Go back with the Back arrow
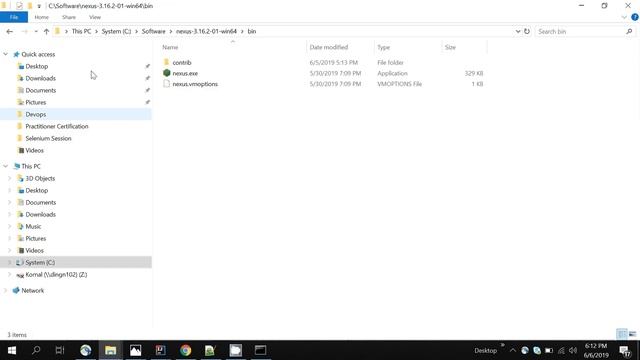This screenshot has height=360, width=640. 10,31
